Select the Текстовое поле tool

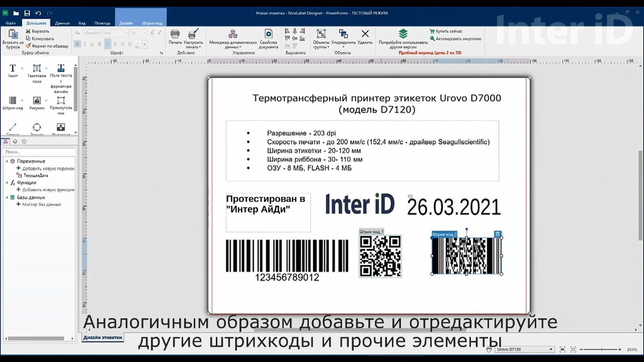[x=36, y=73]
